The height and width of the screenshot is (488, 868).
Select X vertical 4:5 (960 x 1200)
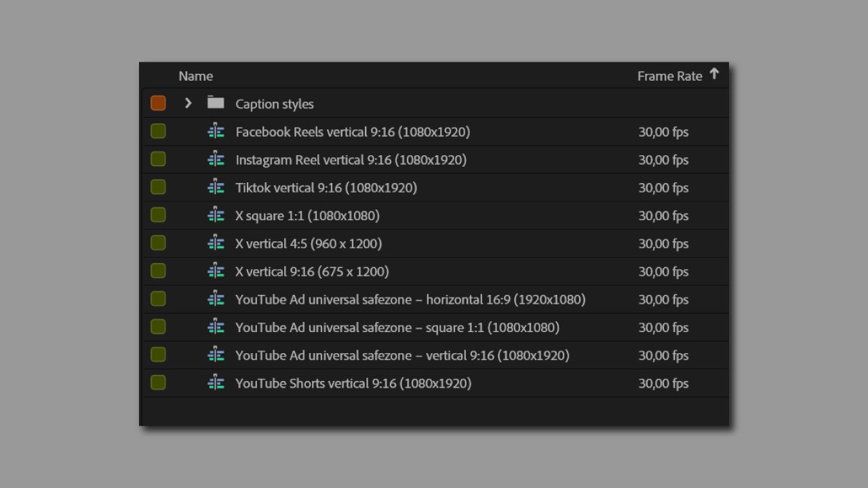pos(309,243)
